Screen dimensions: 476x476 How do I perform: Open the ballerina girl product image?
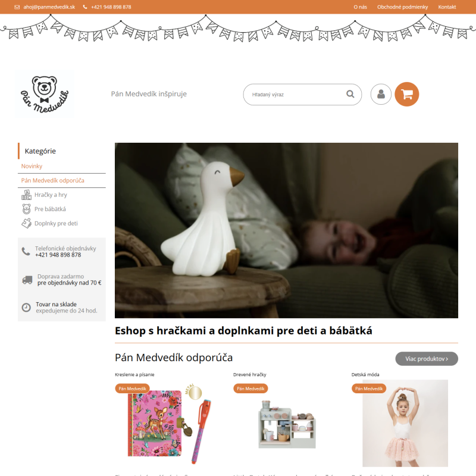click(x=405, y=423)
